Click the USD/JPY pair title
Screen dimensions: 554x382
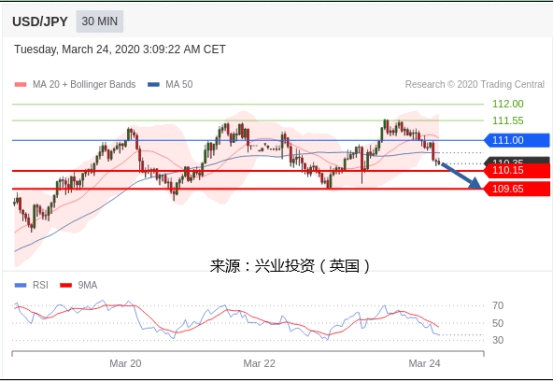[40, 22]
